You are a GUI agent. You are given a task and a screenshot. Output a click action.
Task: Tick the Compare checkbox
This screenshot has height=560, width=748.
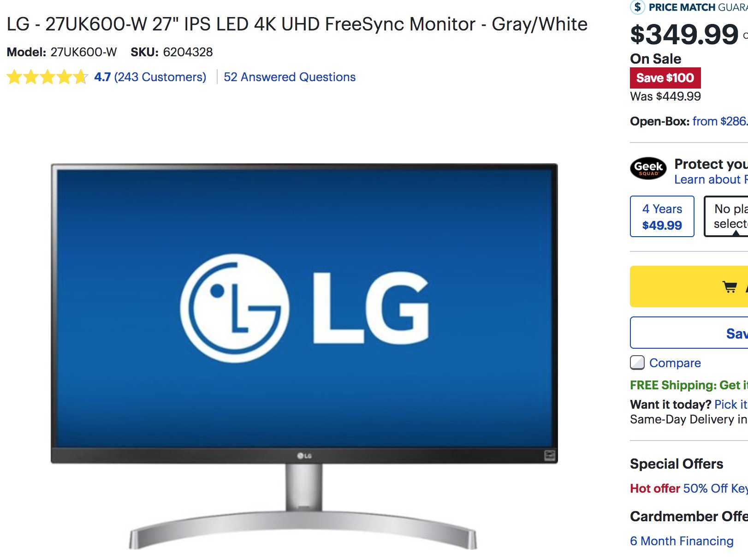(637, 363)
